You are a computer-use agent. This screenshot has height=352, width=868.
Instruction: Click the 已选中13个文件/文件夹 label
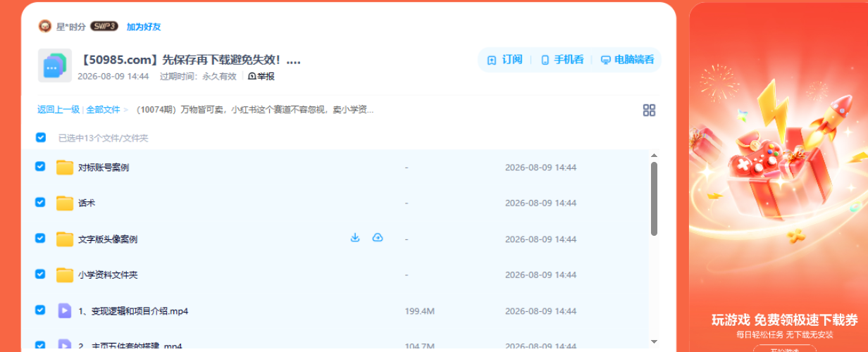[x=103, y=138]
